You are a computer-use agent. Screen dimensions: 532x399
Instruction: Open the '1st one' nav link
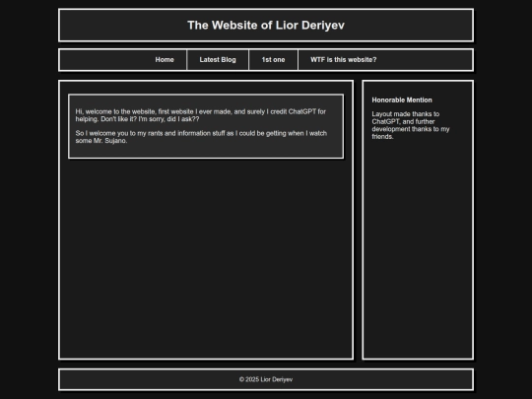pyautogui.click(x=273, y=60)
